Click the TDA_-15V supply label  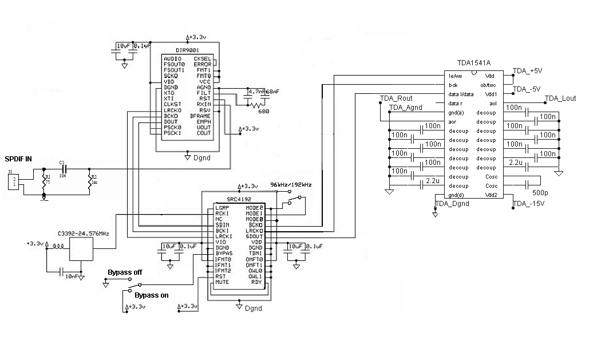pos(529,204)
